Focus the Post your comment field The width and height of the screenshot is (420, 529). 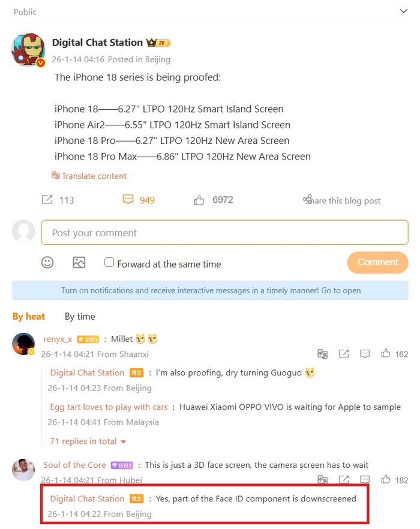point(224,233)
